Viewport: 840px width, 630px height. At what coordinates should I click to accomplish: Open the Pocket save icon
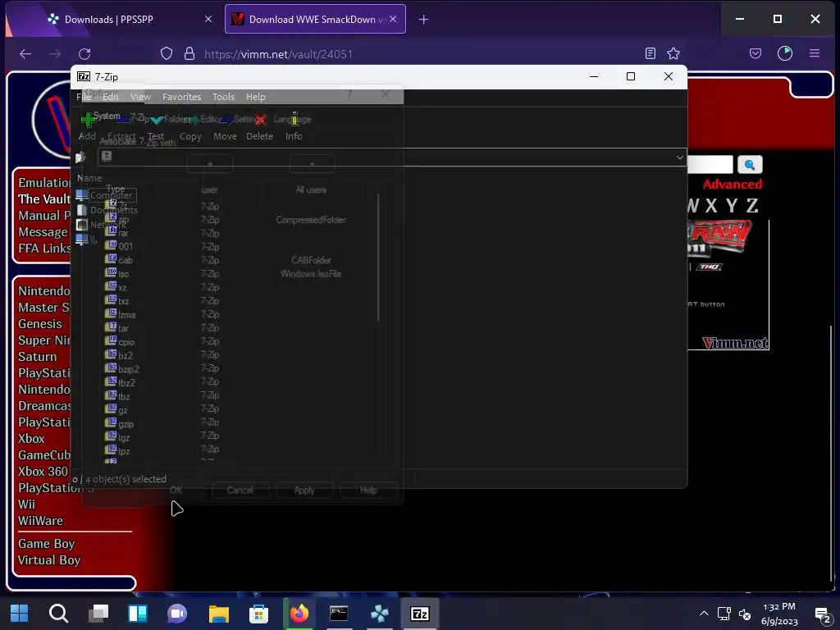pos(756,53)
